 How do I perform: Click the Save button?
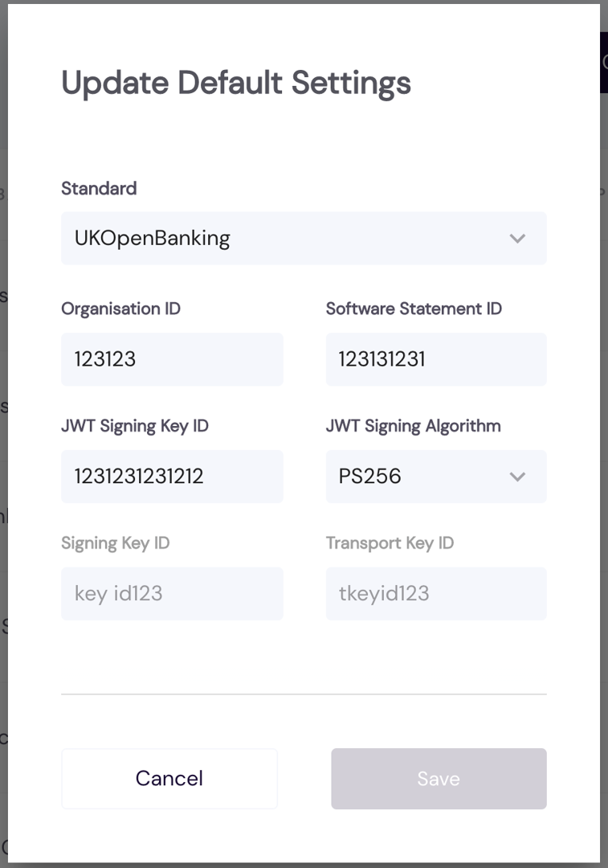click(439, 778)
